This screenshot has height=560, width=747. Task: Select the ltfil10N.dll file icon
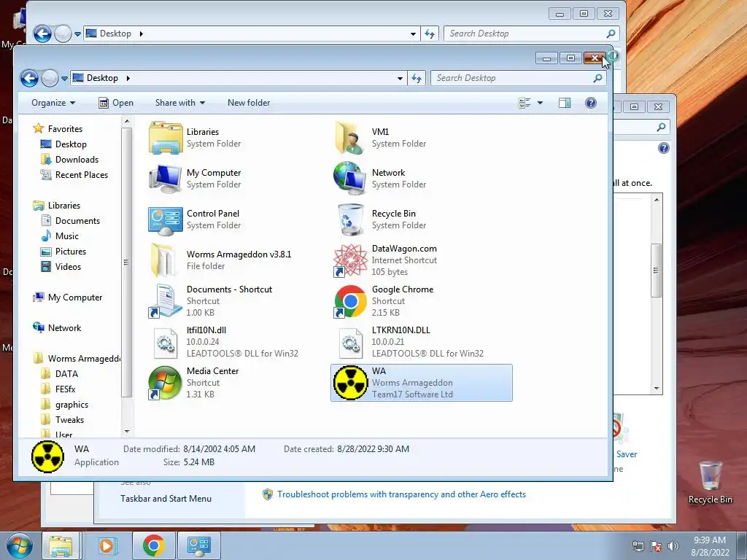pos(166,343)
